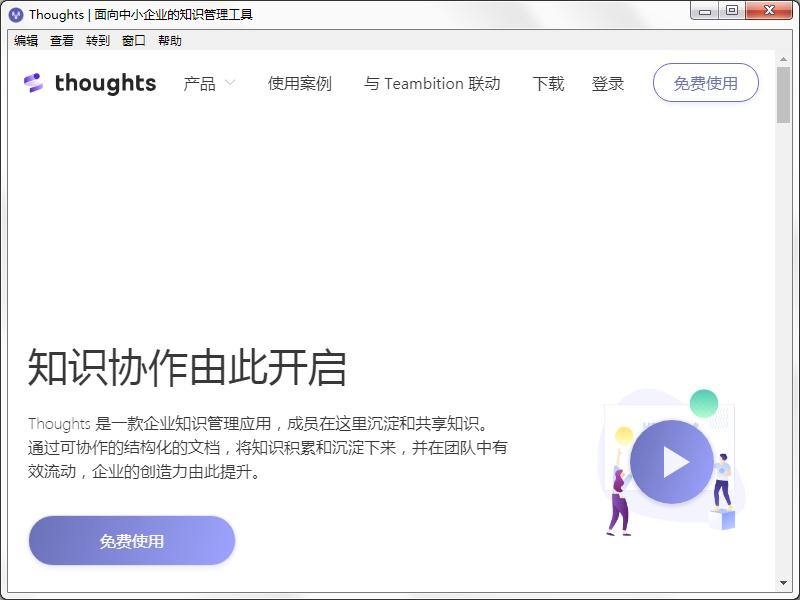Click the vertical scrollbar thumb
Screen dimensions: 800x600
(783, 95)
